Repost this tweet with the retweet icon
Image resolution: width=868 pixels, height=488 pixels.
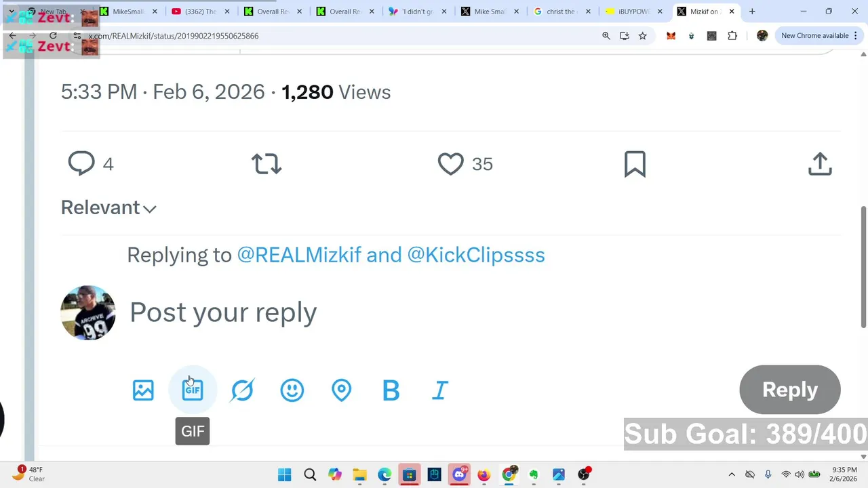266,164
